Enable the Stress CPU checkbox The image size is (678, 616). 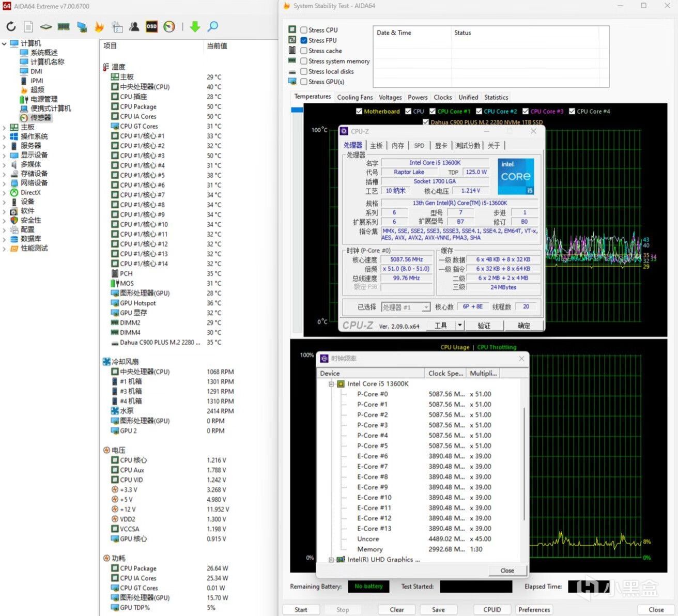304,30
